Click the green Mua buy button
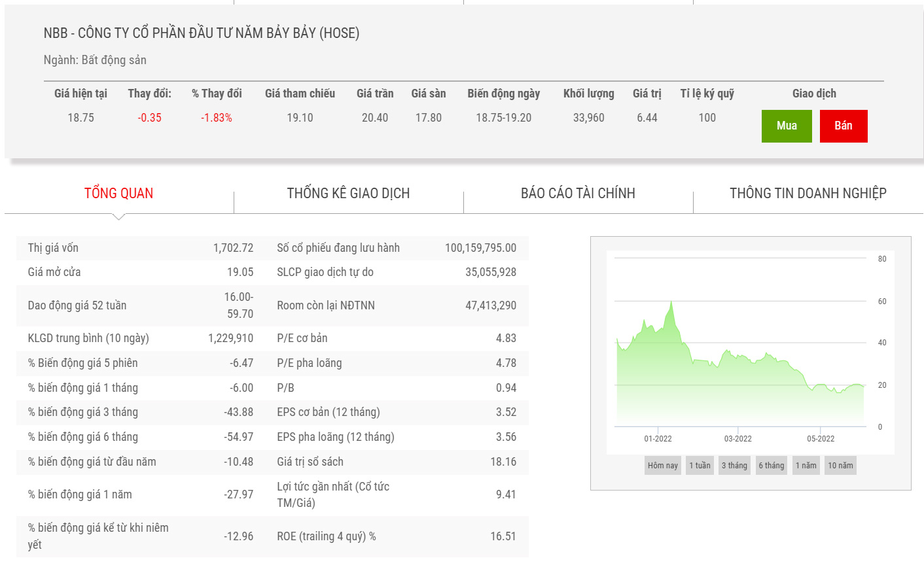This screenshot has width=924, height=571. 787,126
